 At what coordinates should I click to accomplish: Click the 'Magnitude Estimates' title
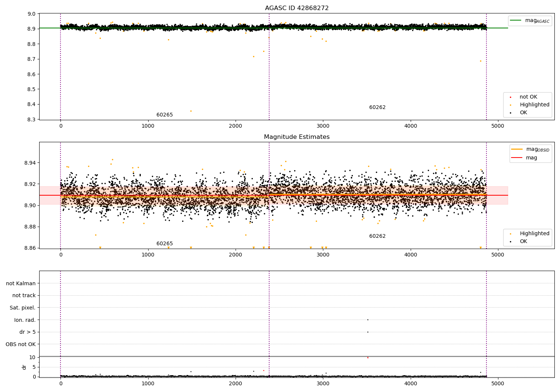click(297, 137)
